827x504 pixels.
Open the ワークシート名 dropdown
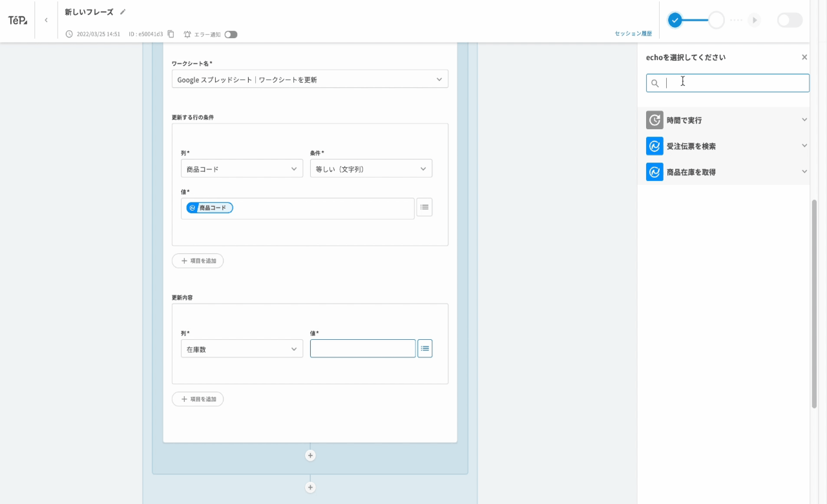309,79
